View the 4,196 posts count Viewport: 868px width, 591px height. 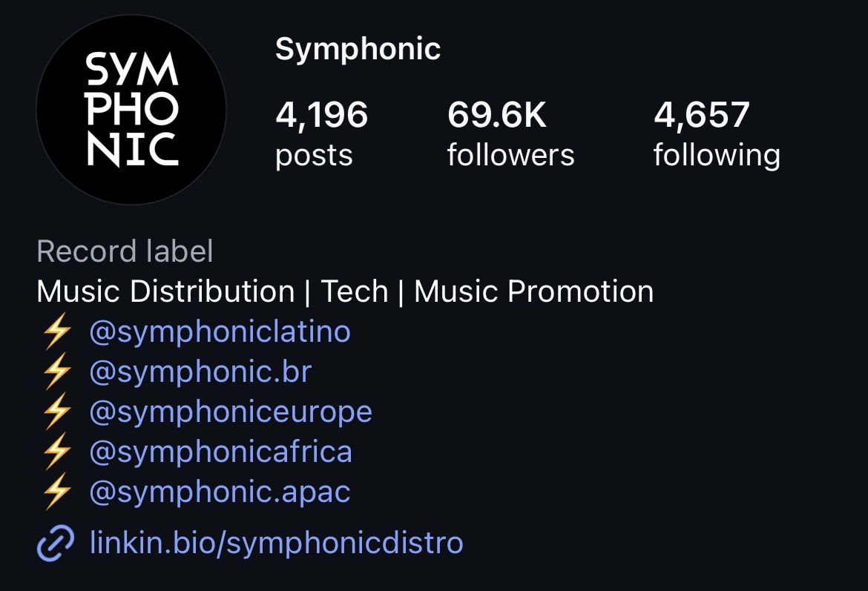click(x=321, y=134)
